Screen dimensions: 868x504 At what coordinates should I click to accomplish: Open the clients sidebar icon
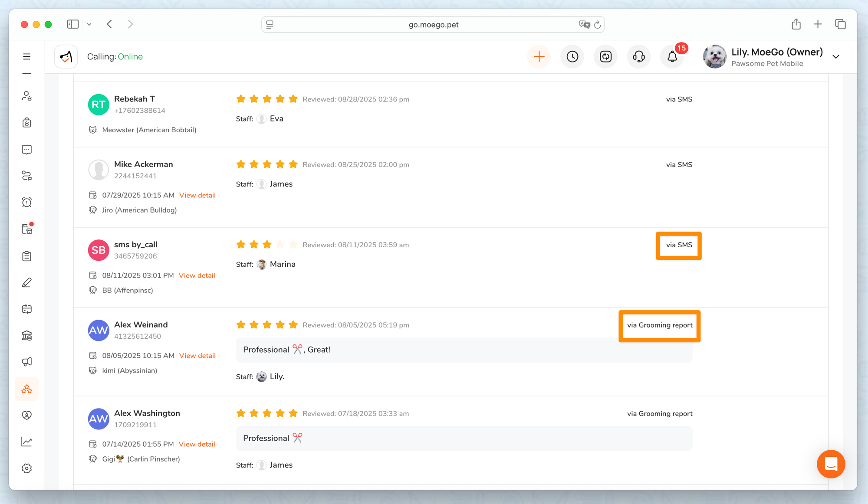27,96
